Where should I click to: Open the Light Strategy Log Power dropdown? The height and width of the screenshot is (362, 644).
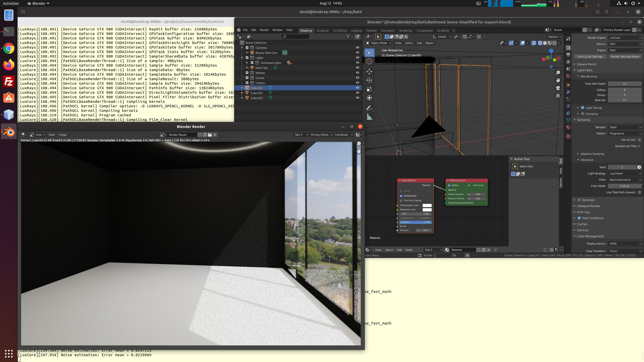(625, 173)
